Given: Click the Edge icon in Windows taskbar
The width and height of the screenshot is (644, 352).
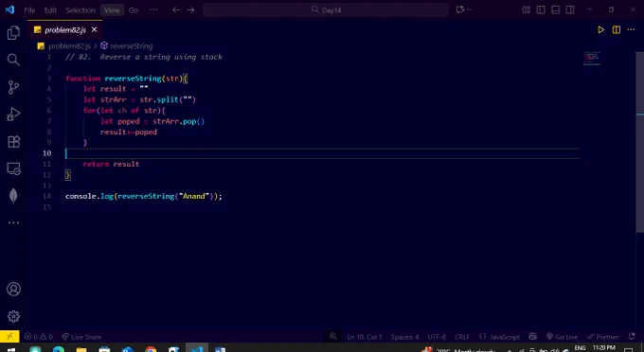Looking at the screenshot, I should 59,349.
